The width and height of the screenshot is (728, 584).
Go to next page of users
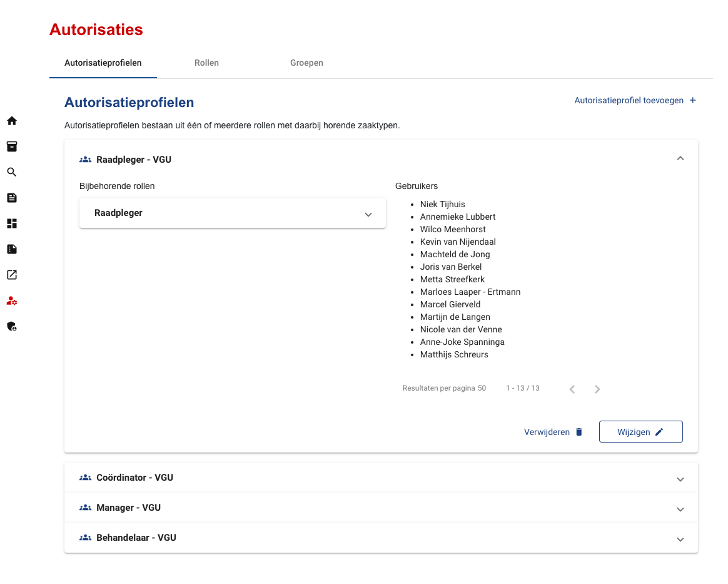point(597,389)
